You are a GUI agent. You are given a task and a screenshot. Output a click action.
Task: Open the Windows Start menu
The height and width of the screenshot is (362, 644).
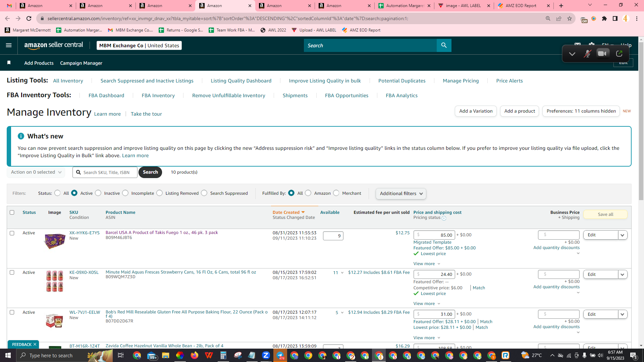tap(8, 355)
